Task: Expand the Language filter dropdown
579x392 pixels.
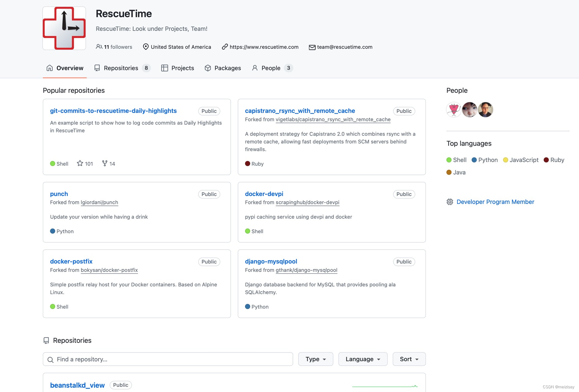Action: [363, 359]
